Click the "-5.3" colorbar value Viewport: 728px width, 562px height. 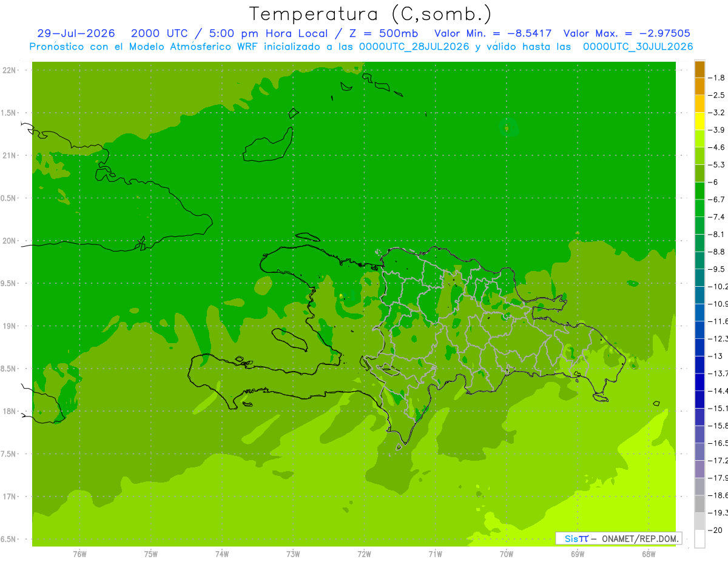pos(717,164)
